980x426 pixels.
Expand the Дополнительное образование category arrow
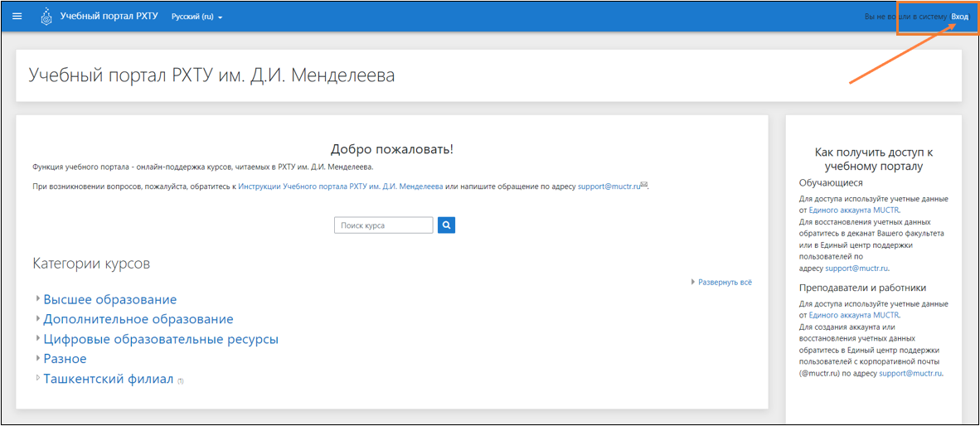coord(38,319)
